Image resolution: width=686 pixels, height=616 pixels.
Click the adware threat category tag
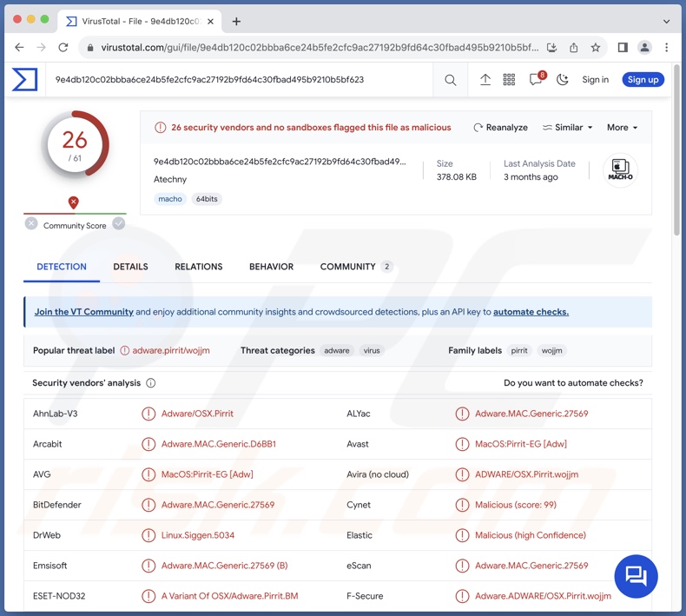(336, 351)
